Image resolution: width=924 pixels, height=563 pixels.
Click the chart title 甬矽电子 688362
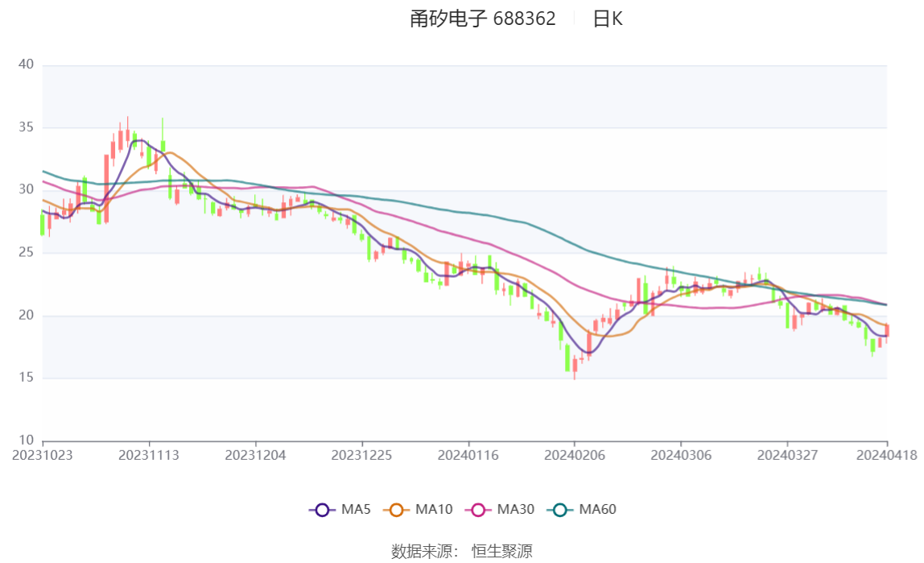click(x=482, y=19)
